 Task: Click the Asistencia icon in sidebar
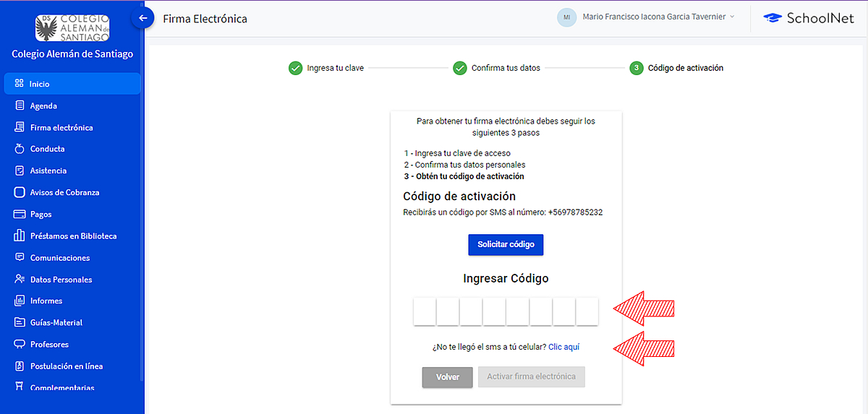pyautogui.click(x=20, y=171)
